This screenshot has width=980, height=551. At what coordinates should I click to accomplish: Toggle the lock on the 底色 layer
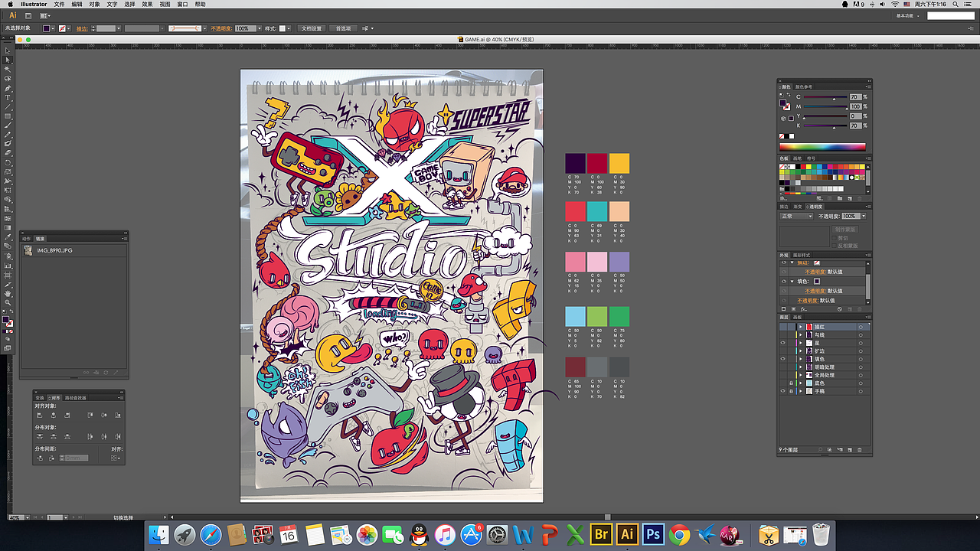click(791, 383)
